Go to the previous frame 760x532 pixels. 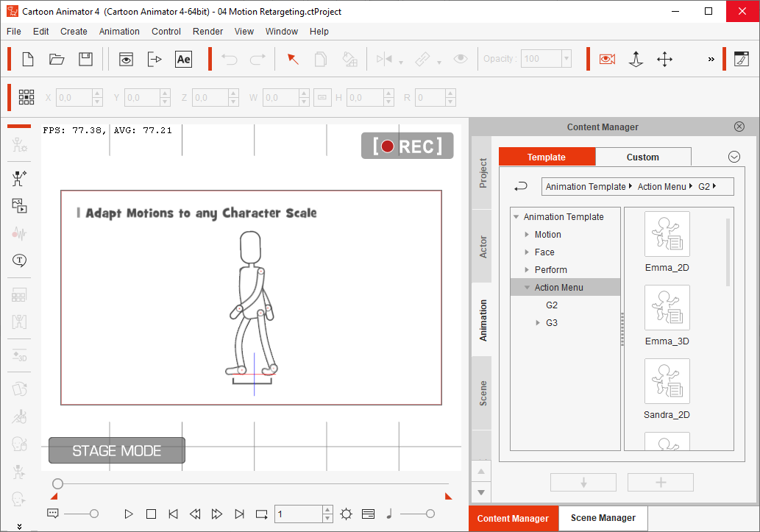tap(195, 514)
